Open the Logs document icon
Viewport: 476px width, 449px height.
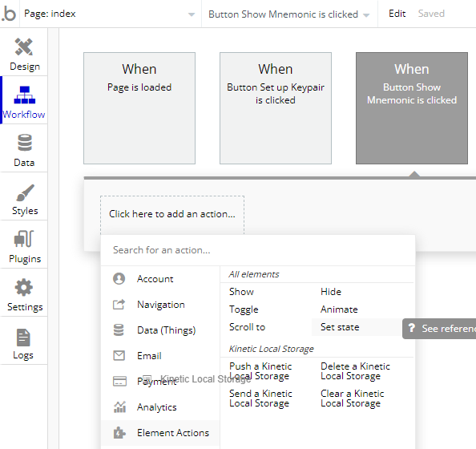pyautogui.click(x=23, y=338)
